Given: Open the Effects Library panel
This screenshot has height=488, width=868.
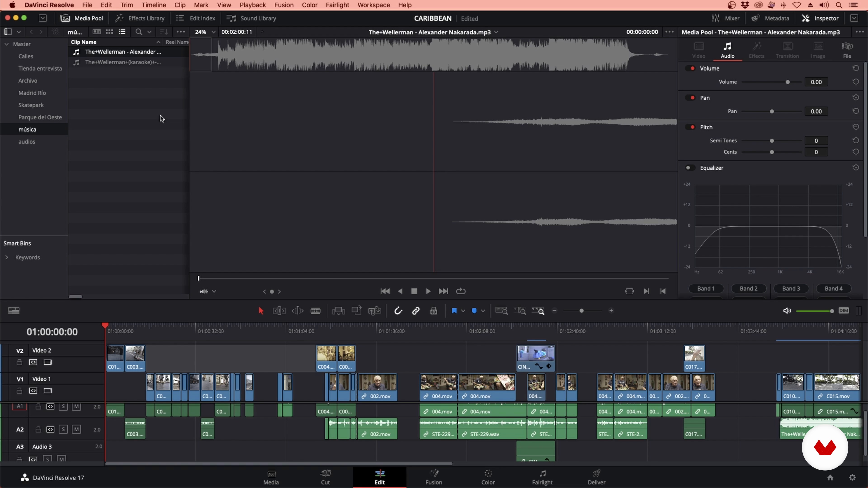Looking at the screenshot, I should (139, 18).
